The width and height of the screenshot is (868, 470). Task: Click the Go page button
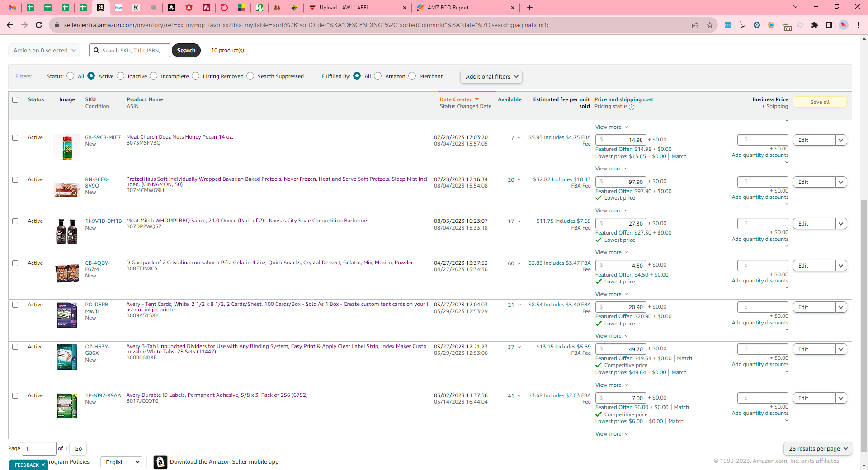(78, 448)
